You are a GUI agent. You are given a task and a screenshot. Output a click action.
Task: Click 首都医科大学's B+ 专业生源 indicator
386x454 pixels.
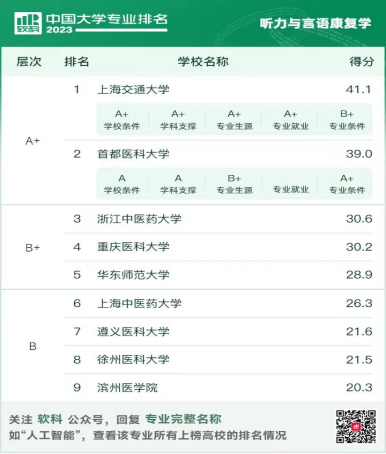(x=234, y=184)
